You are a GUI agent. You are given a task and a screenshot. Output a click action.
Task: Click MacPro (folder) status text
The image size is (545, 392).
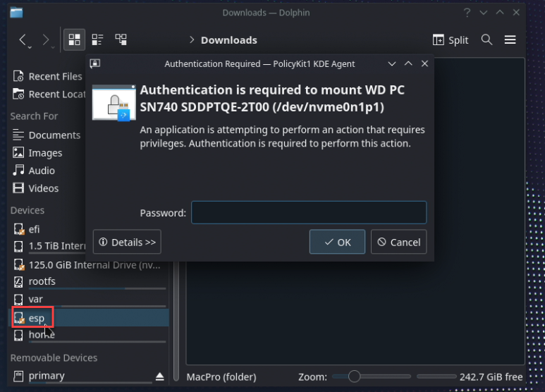221,376
